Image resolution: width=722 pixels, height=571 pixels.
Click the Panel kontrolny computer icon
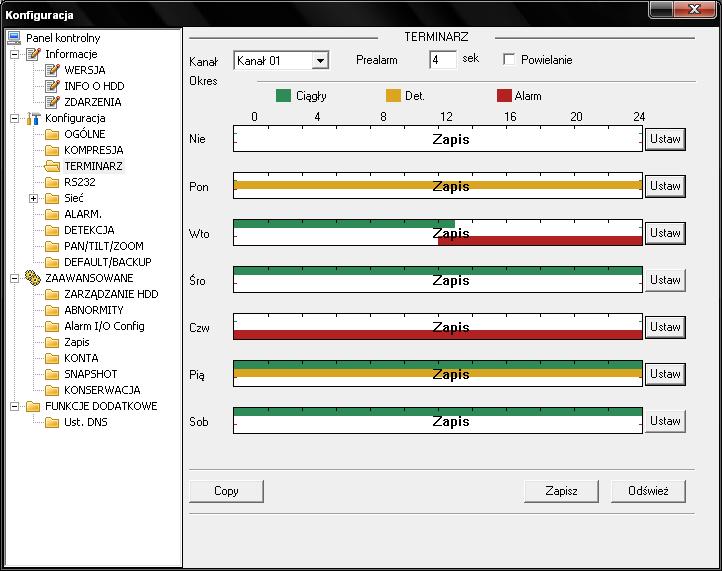pyautogui.click(x=14, y=38)
